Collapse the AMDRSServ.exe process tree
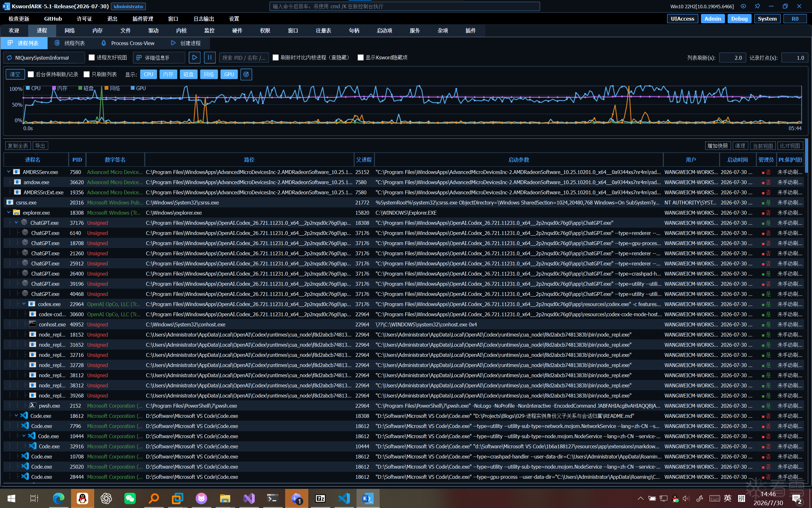The height and width of the screenshot is (508, 812). tap(9, 172)
